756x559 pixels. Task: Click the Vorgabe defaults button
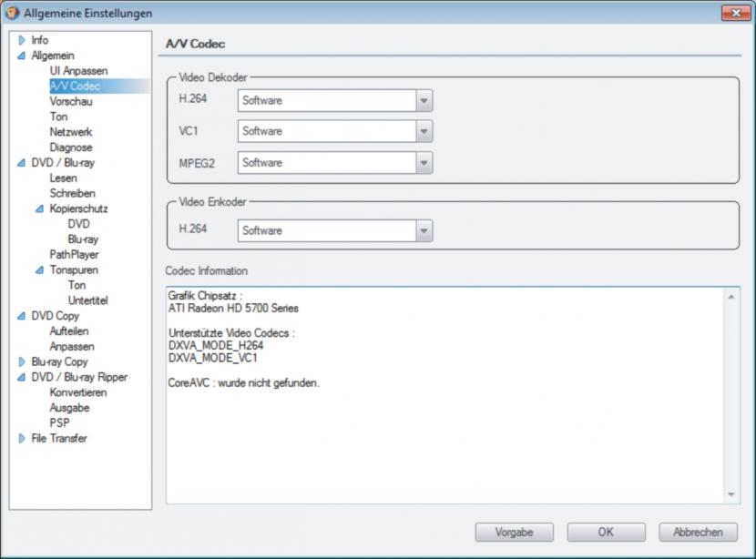click(x=514, y=533)
